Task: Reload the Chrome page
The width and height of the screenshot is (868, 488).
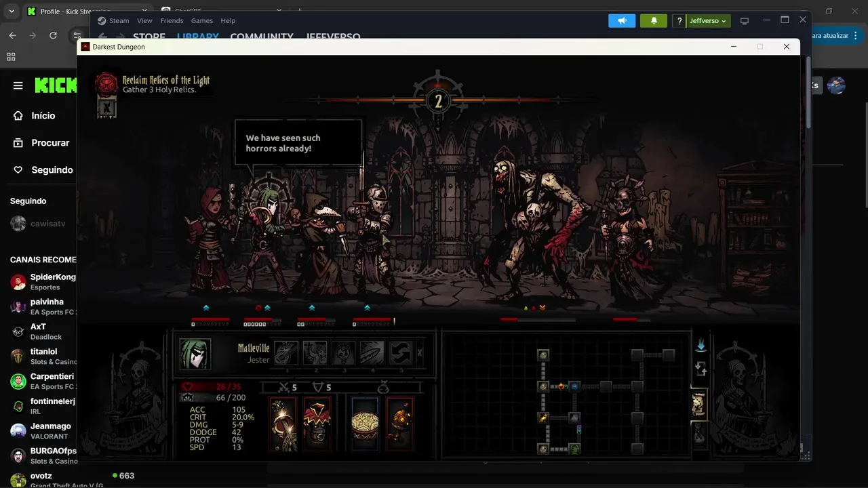Action: tap(53, 35)
